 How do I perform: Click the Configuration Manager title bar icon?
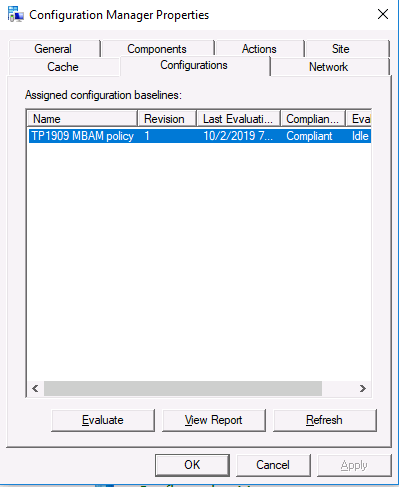[15, 14]
